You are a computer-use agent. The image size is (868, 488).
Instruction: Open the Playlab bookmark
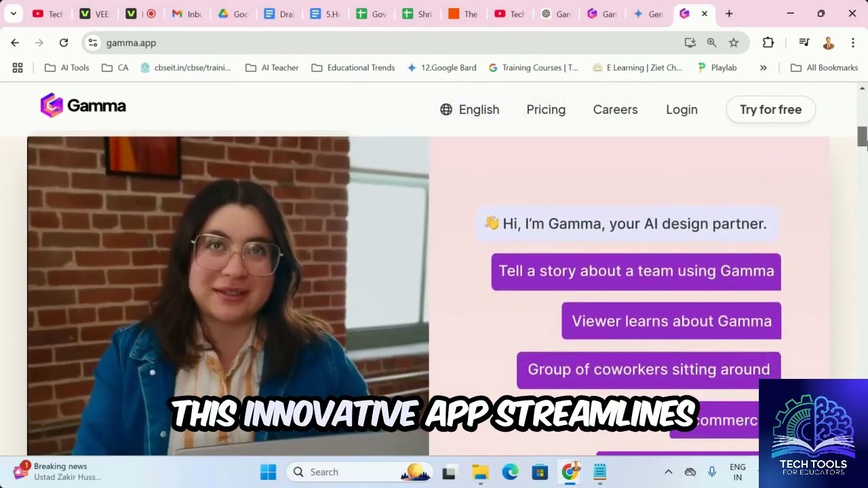pos(717,68)
